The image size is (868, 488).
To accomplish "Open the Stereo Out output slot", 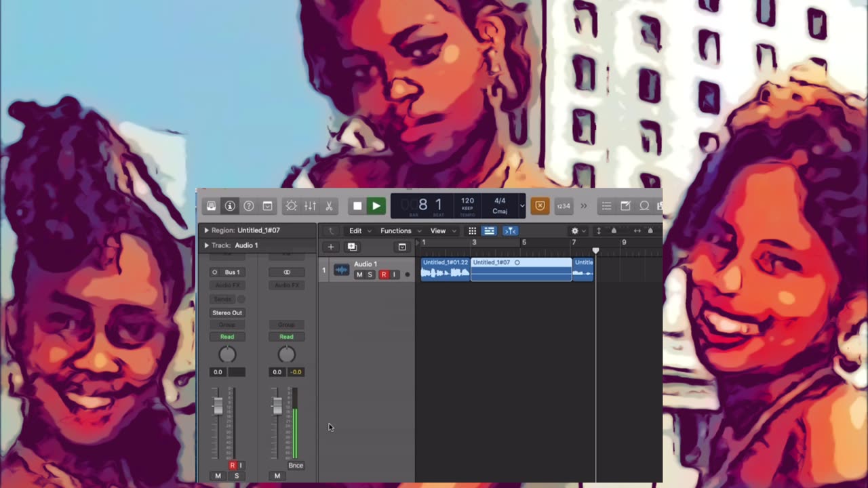I will [x=227, y=312].
